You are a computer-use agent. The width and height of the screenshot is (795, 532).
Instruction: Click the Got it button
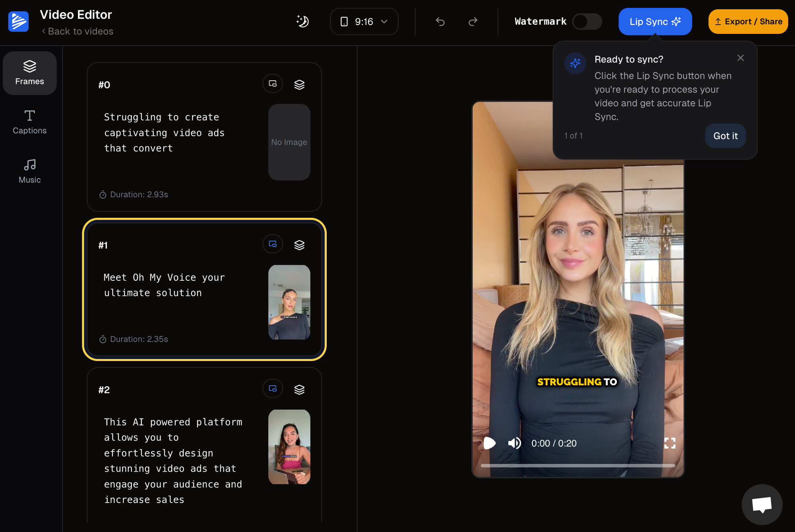click(725, 136)
